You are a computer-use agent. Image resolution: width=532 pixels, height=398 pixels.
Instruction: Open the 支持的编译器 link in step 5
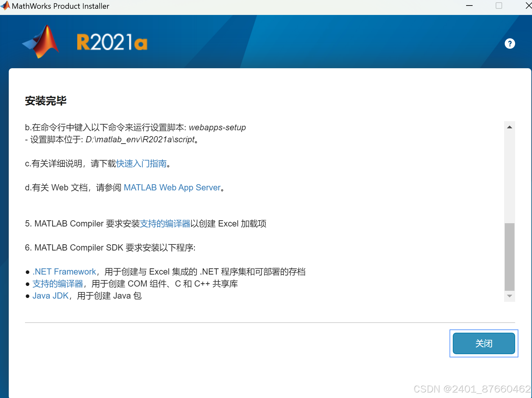click(165, 224)
